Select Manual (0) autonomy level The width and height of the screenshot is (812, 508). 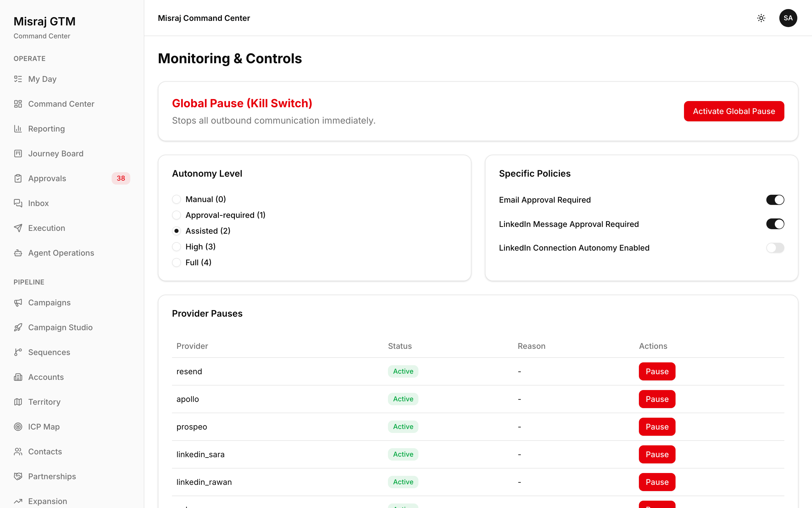[x=176, y=199]
